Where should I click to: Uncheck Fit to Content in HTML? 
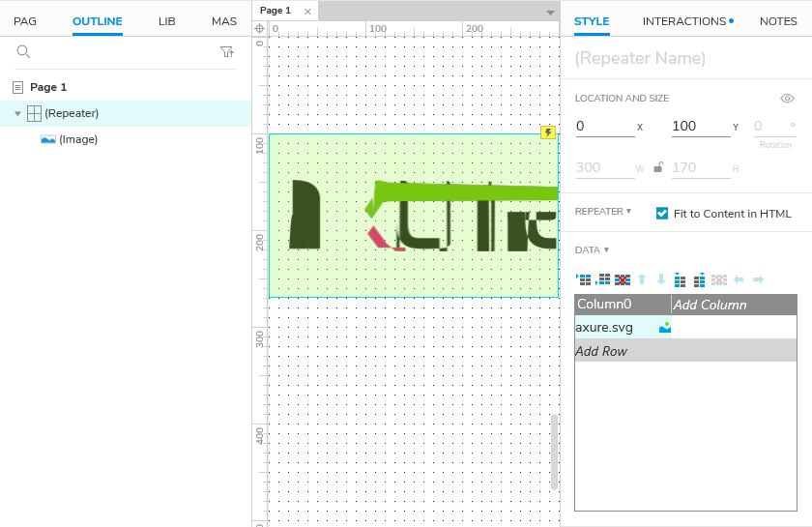[662, 214]
